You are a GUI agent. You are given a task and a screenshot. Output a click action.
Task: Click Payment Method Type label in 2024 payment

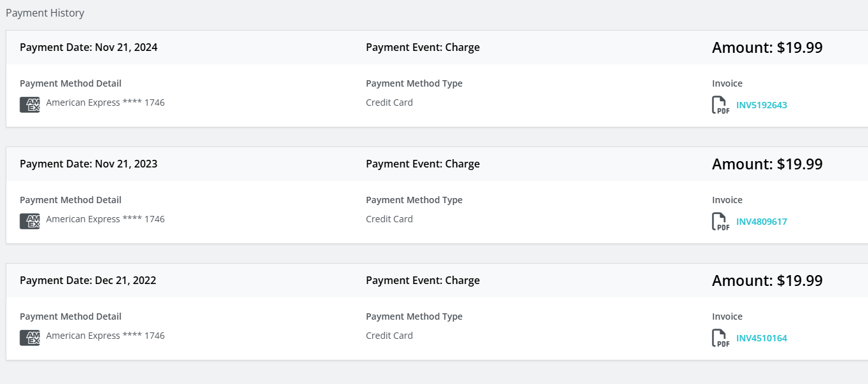[x=414, y=83]
